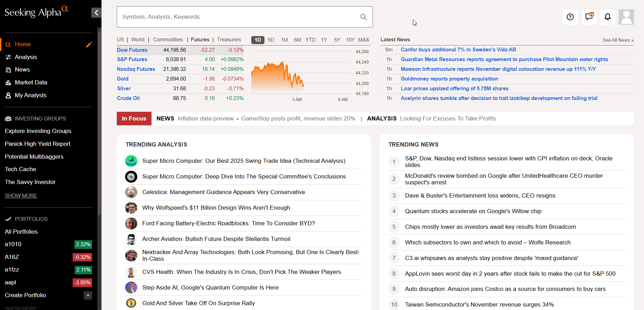
Task: Switch to the Treasuries tab
Action: [229, 40]
